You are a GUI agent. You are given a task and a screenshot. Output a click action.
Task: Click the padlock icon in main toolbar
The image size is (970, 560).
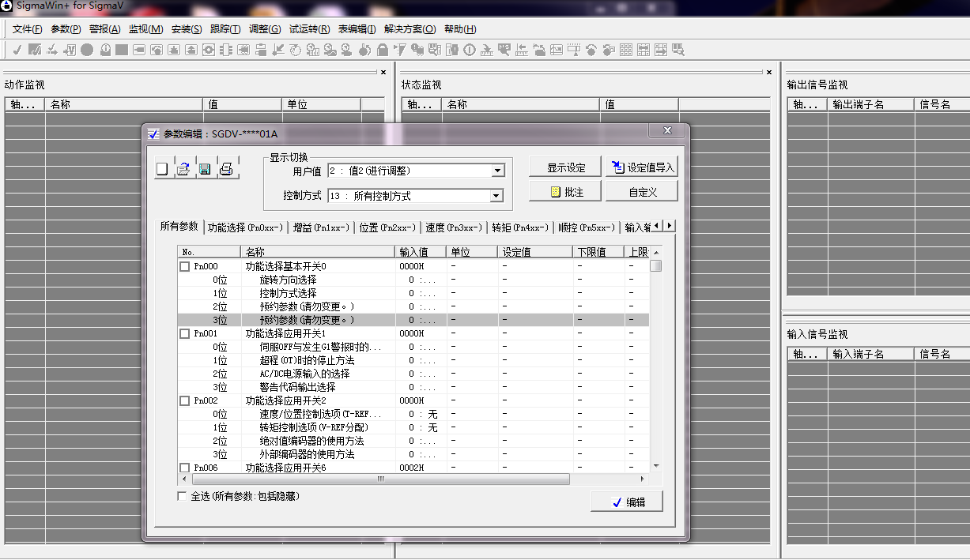pos(383,50)
